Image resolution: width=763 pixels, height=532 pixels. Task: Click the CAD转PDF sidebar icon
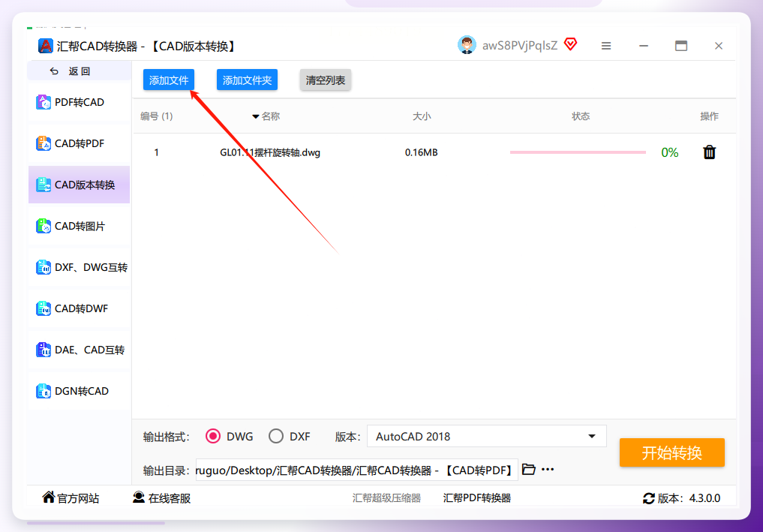pyautogui.click(x=44, y=143)
